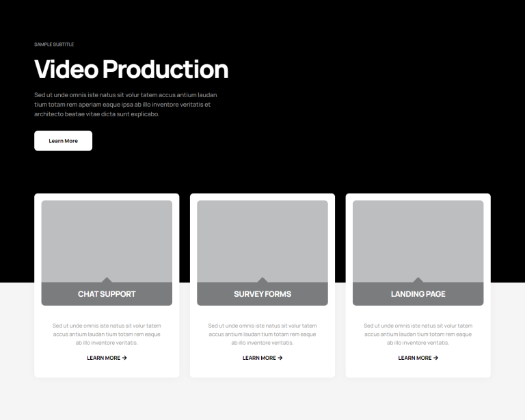The width and height of the screenshot is (525, 420).
Task: Follow the Survey Forms LEARN MORE link
Action: coord(259,358)
